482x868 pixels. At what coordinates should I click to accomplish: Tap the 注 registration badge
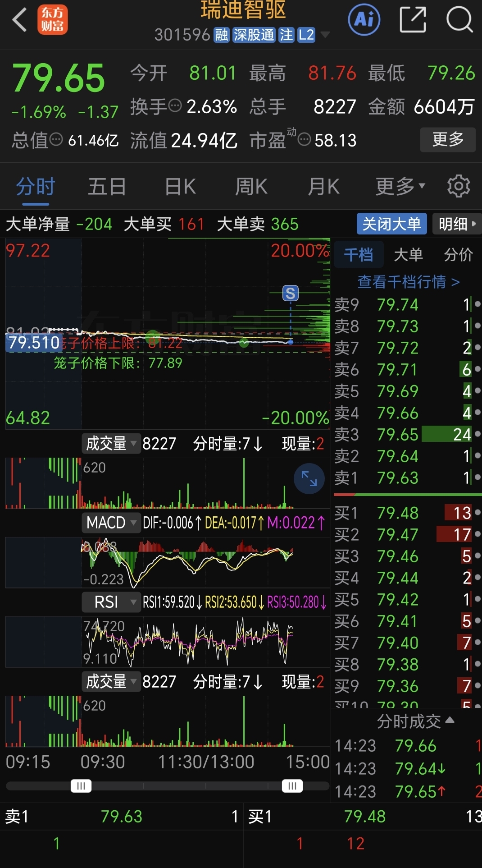coord(286,35)
